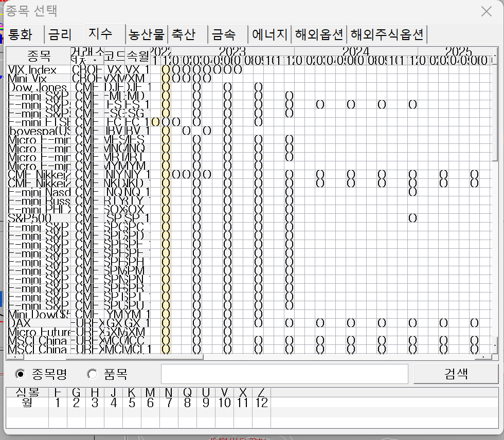Image resolution: width=504 pixels, height=440 pixels.
Task: Open the 거래소 column filter dropdown
Action: 94,60
